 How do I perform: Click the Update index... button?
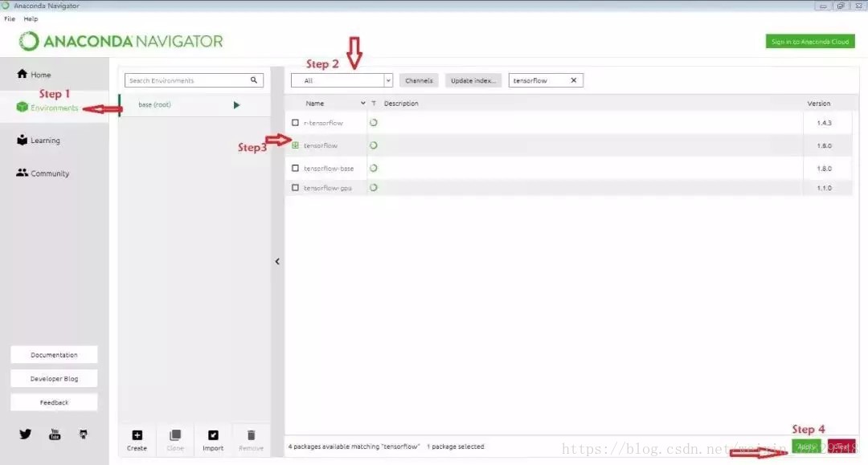click(x=473, y=80)
